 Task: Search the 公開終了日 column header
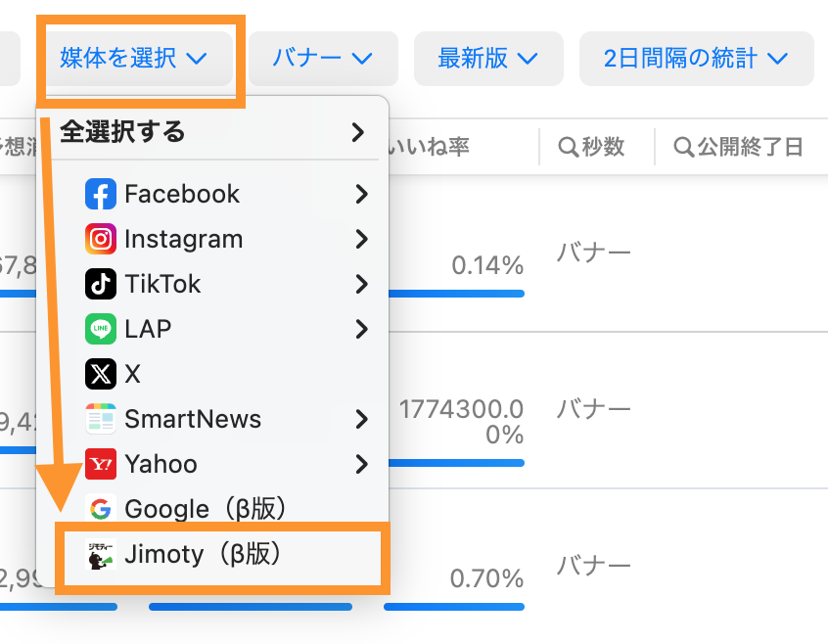point(739,148)
